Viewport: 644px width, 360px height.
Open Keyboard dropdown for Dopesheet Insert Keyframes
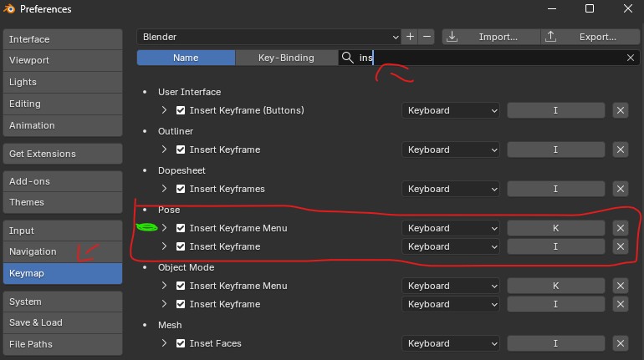(451, 189)
